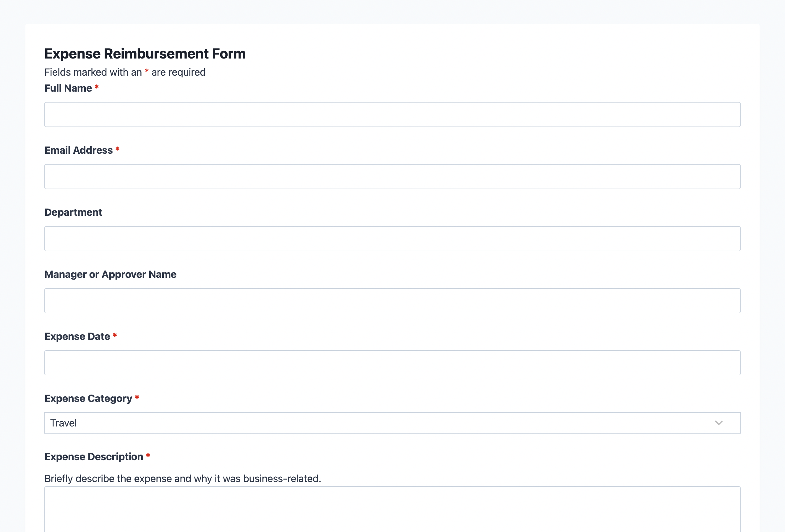Click the Expense Date input box

392,363
